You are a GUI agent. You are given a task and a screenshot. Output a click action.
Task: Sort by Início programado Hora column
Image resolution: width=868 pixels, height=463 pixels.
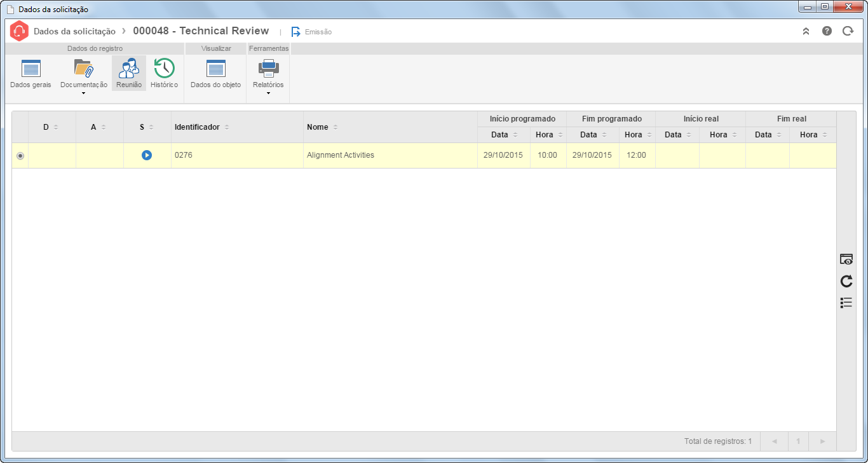(x=548, y=135)
